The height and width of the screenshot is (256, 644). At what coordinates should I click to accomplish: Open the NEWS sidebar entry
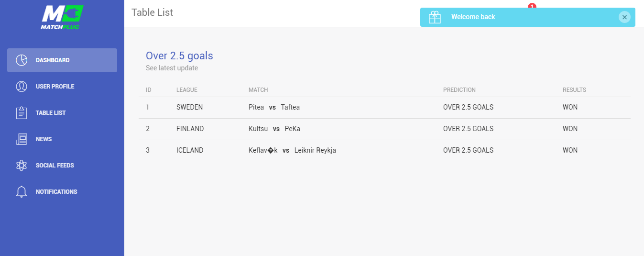[x=62, y=139]
